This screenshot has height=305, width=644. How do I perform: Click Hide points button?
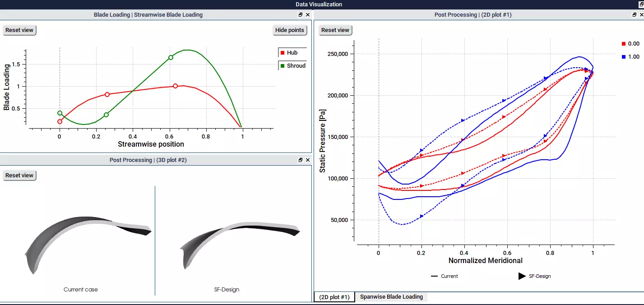[290, 30]
